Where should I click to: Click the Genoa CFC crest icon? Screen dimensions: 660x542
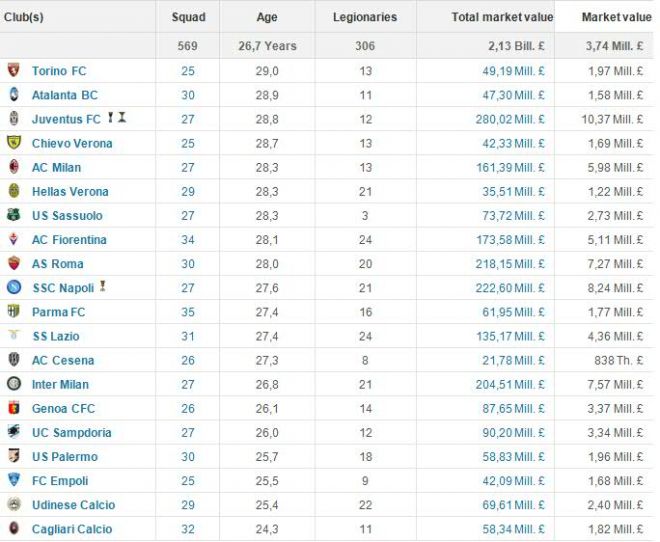tap(13, 408)
